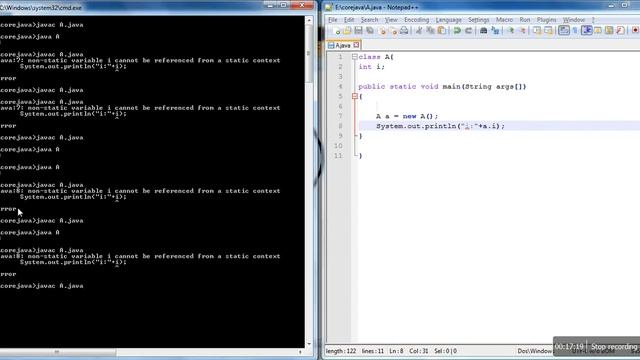640x360 pixels.
Task: Save the current file with toolbar icon
Action: tap(358, 31)
